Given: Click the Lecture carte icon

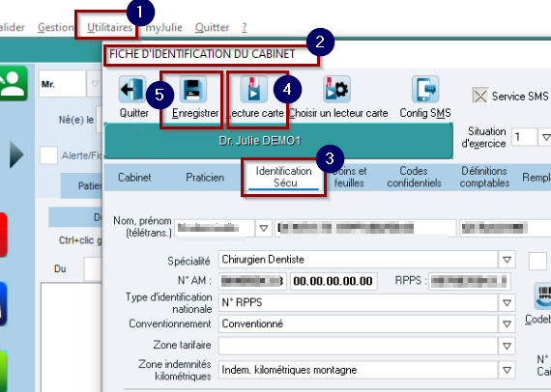Looking at the screenshot, I should (253, 90).
